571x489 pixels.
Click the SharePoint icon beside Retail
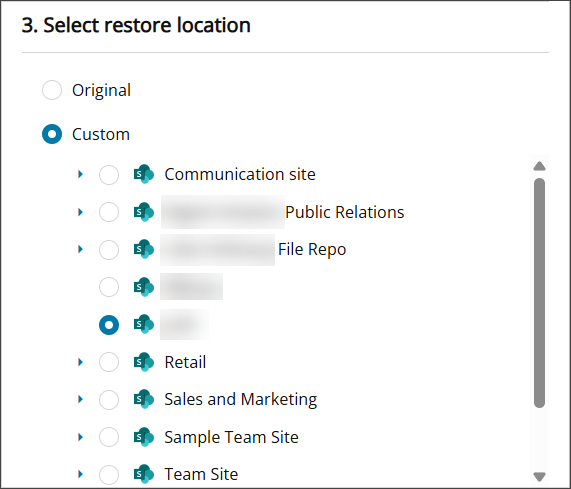143,362
